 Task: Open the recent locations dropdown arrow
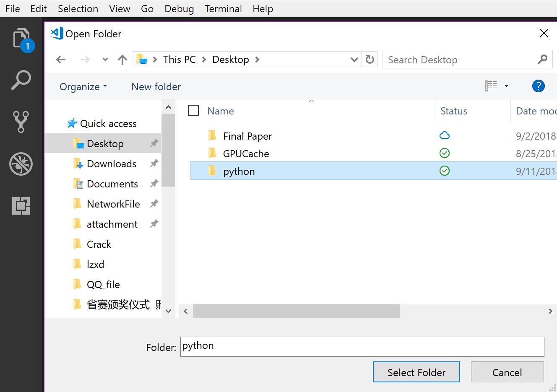[105, 60]
